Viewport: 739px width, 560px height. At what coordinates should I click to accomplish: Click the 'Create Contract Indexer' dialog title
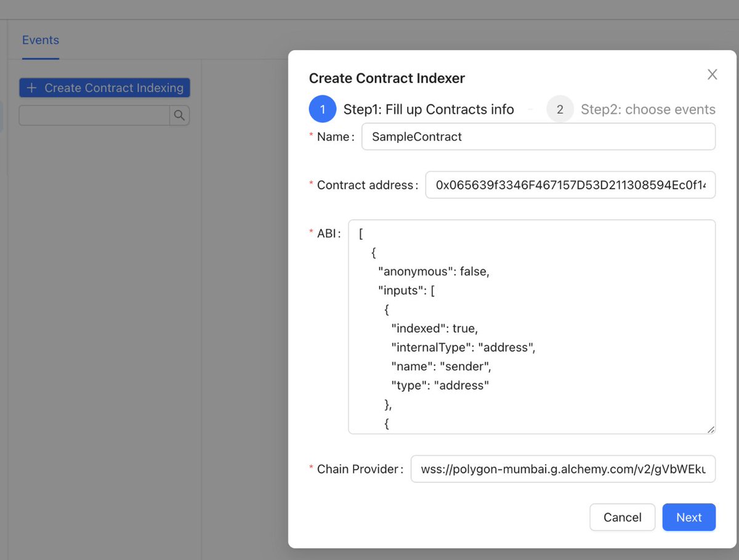[387, 78]
